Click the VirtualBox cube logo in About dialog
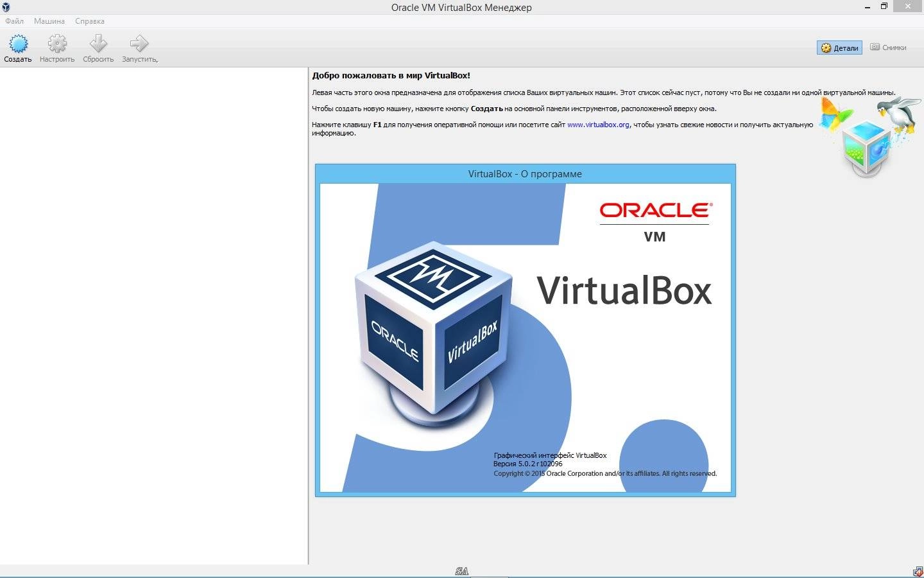This screenshot has height=578, width=924. pyautogui.click(x=434, y=334)
